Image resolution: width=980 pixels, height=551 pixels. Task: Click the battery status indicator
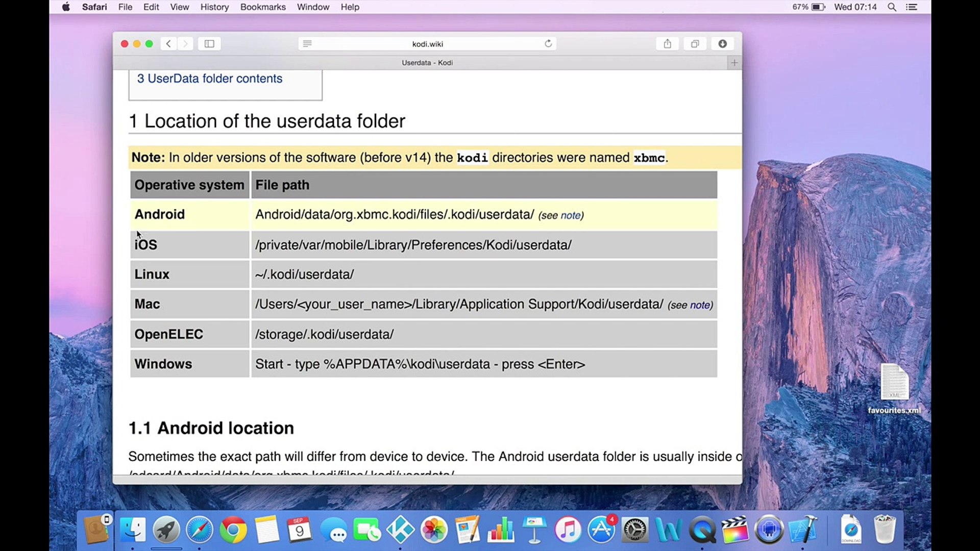pyautogui.click(x=818, y=7)
